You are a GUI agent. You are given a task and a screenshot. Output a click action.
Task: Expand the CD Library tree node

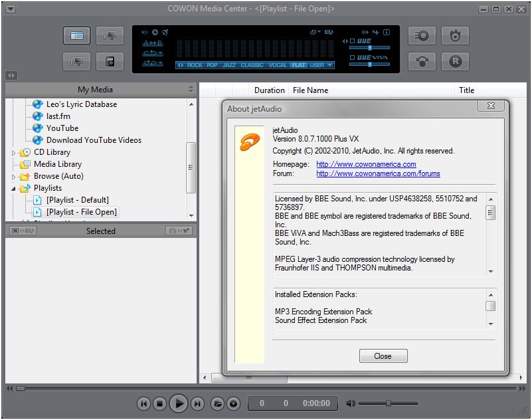13,153
